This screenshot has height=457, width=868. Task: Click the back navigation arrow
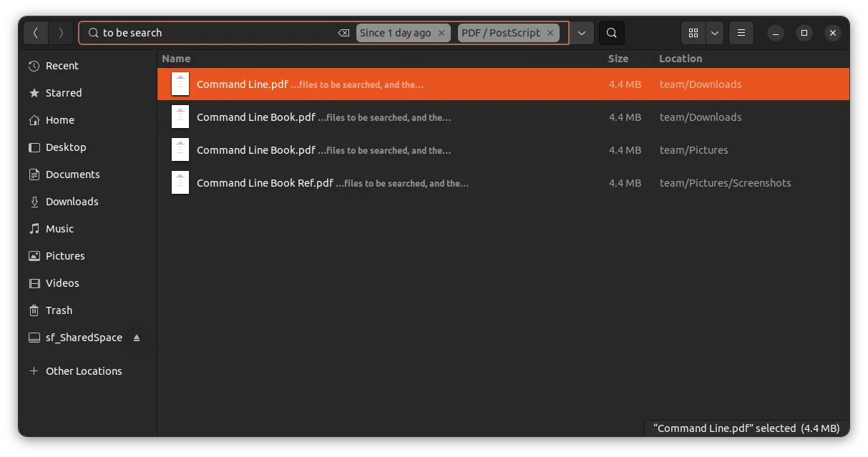tap(36, 33)
